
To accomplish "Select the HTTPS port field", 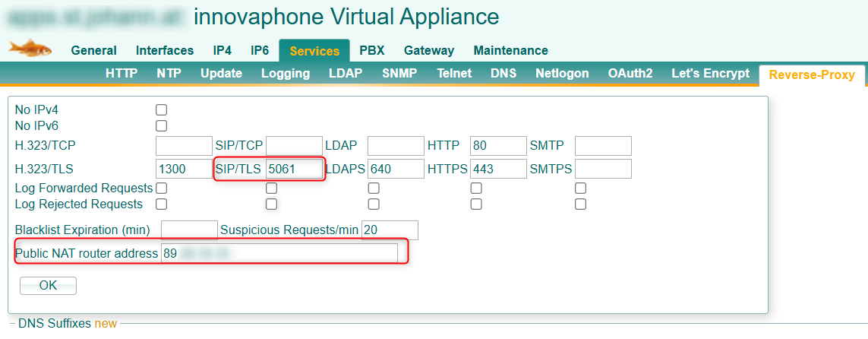I will coord(498,169).
